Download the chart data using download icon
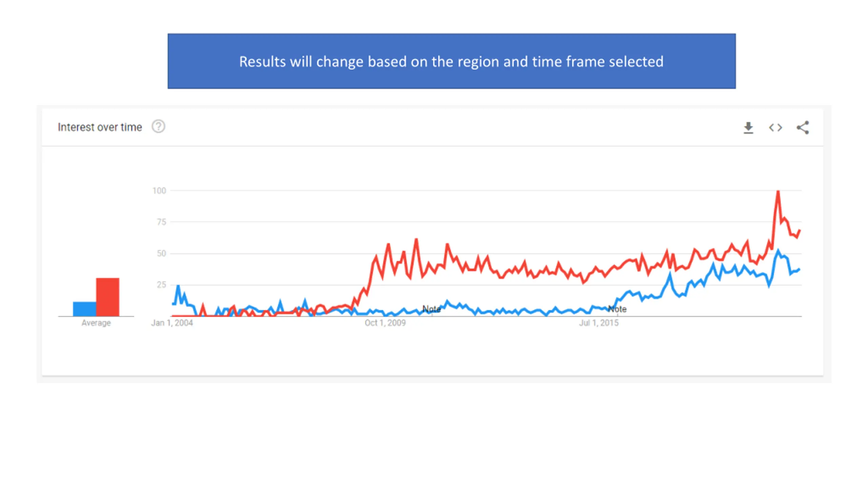Image resolution: width=868 pixels, height=488 pixels. click(x=748, y=128)
